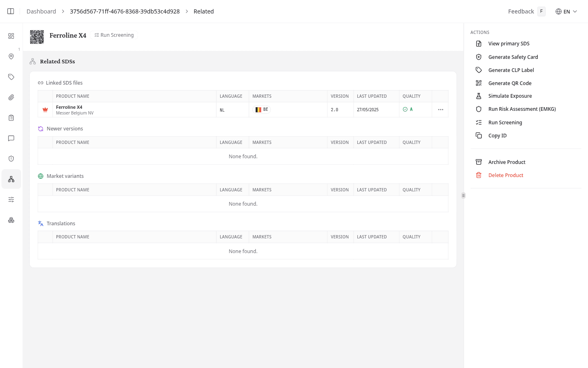588x368 pixels.
Task: Click the Delete Product trash icon
Action: coord(479,175)
